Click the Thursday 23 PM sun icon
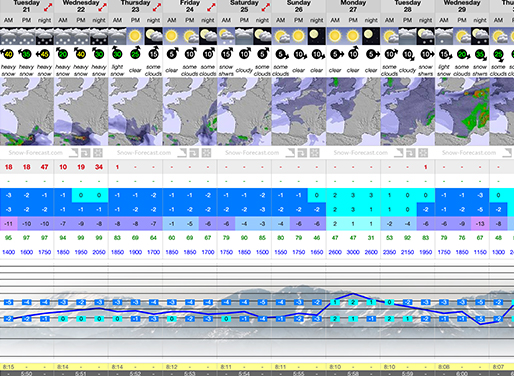The height and width of the screenshot is (376, 514). (x=135, y=36)
